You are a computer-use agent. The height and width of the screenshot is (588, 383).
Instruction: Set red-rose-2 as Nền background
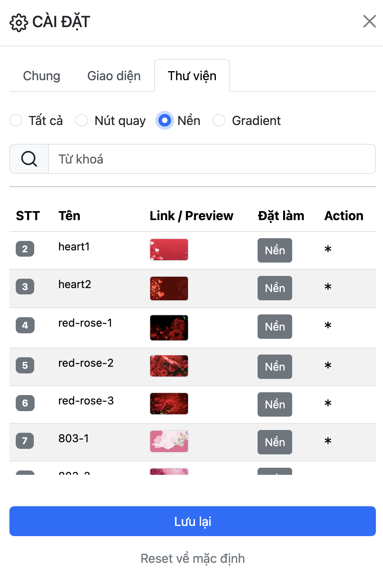[x=275, y=367]
